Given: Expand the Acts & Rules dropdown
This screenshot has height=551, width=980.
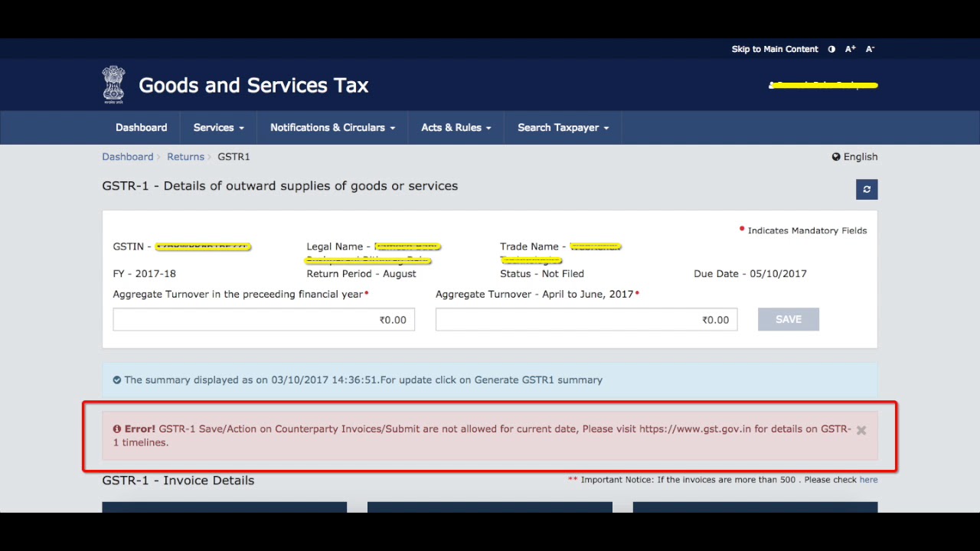Looking at the screenshot, I should pos(456,128).
